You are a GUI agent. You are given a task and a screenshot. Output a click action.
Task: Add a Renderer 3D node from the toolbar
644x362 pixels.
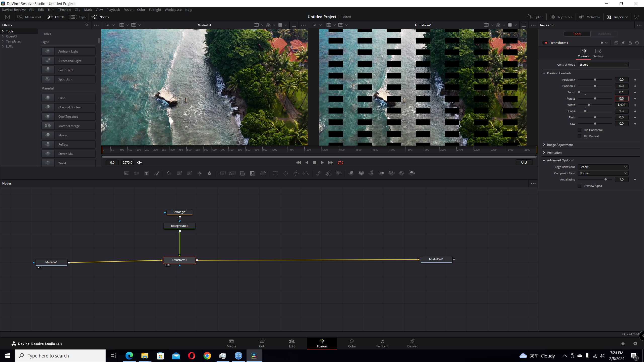pos(412,173)
